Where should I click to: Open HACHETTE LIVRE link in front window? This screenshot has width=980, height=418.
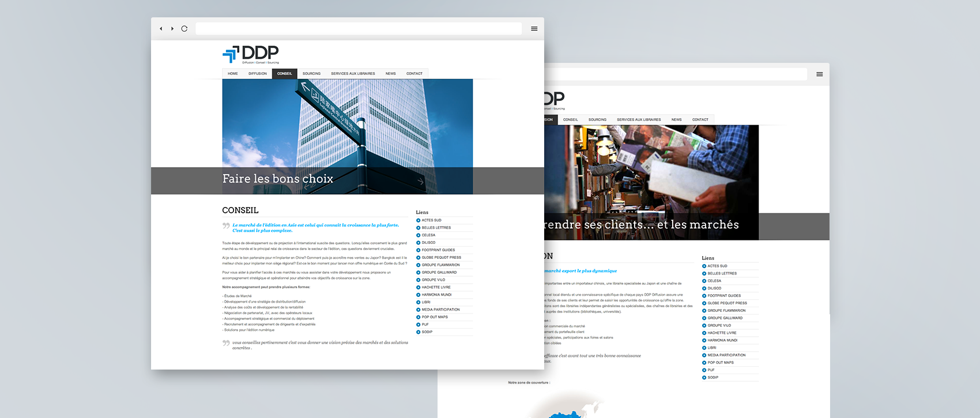(x=436, y=287)
